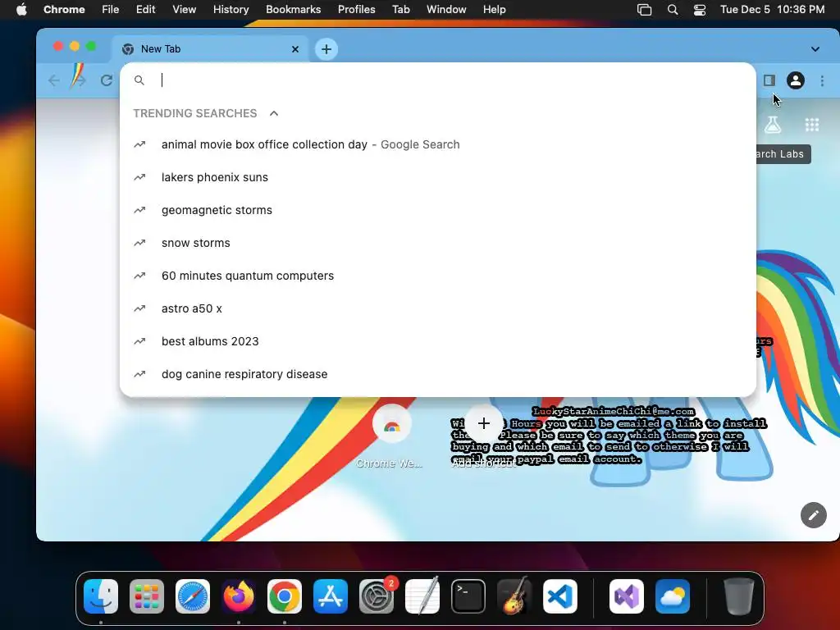Open System Settings from the Dock
The width and height of the screenshot is (840, 630).
377,596
